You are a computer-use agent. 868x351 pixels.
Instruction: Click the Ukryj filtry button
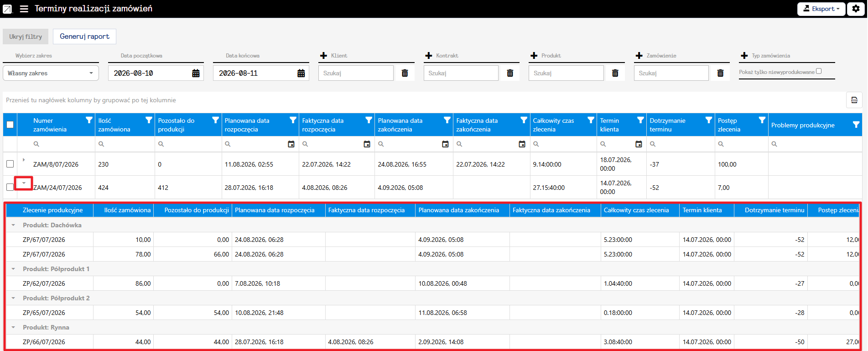click(x=26, y=37)
